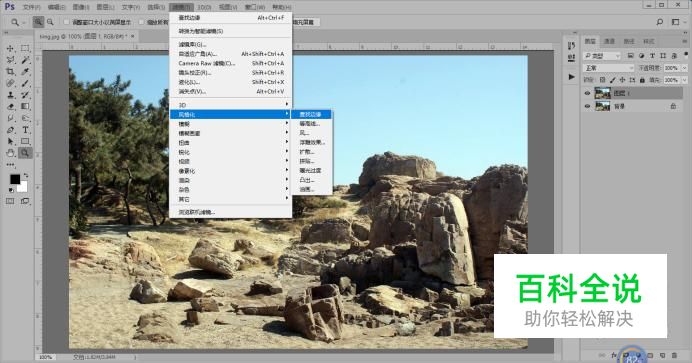This screenshot has width=692, height=363.
Task: Enable 调整窗口大小以满屏显示 checkbox
Action: [x=66, y=22]
